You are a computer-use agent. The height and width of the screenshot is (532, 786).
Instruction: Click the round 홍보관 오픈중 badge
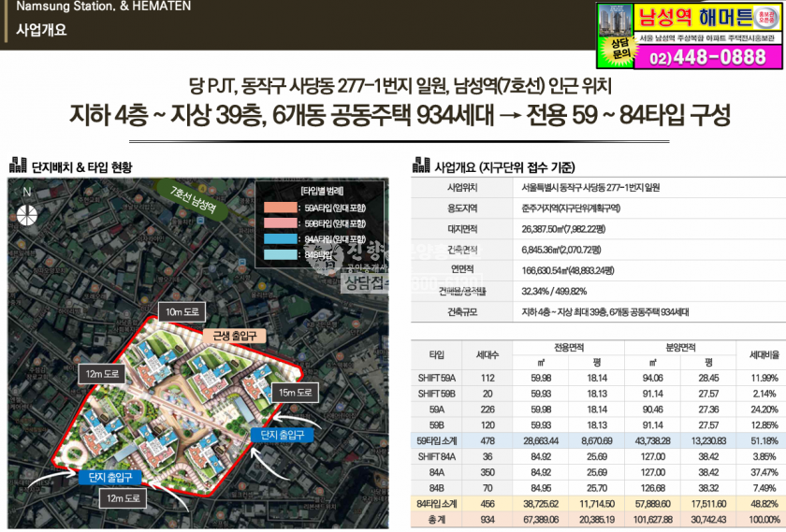coord(766,17)
